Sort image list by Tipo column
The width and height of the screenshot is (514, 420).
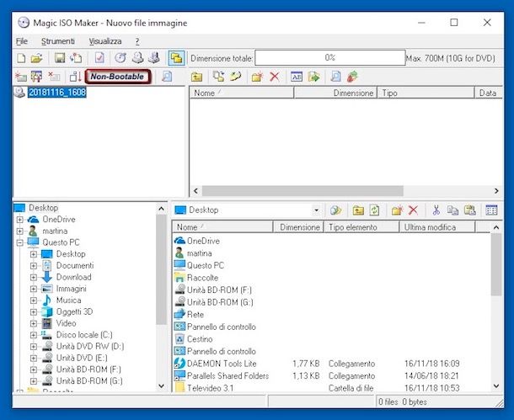pyautogui.click(x=426, y=93)
